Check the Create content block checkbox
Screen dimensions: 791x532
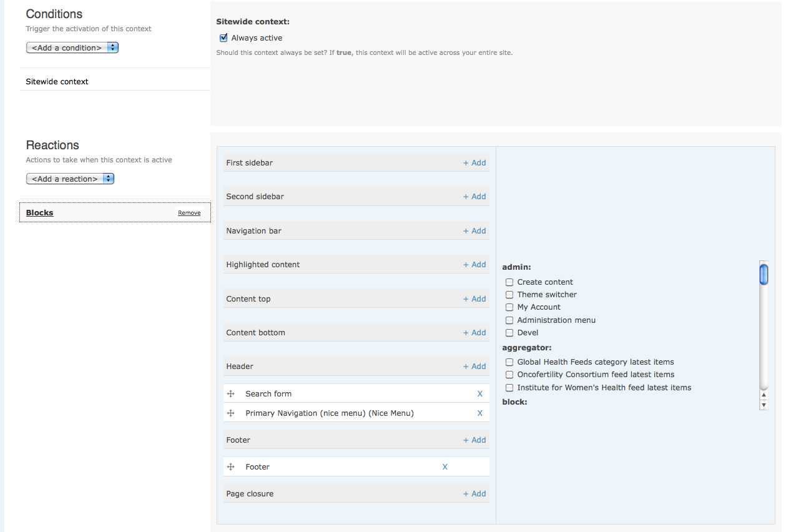click(x=509, y=282)
